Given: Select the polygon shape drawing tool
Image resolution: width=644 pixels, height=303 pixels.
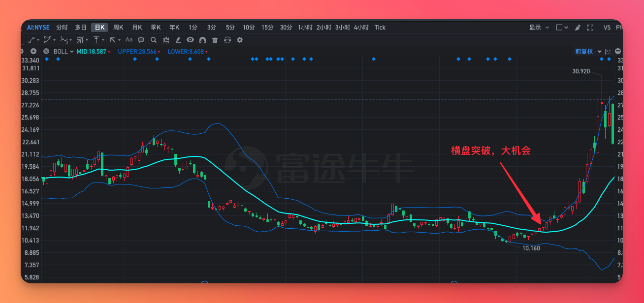Looking at the screenshot, I should pyautogui.click(x=47, y=40).
